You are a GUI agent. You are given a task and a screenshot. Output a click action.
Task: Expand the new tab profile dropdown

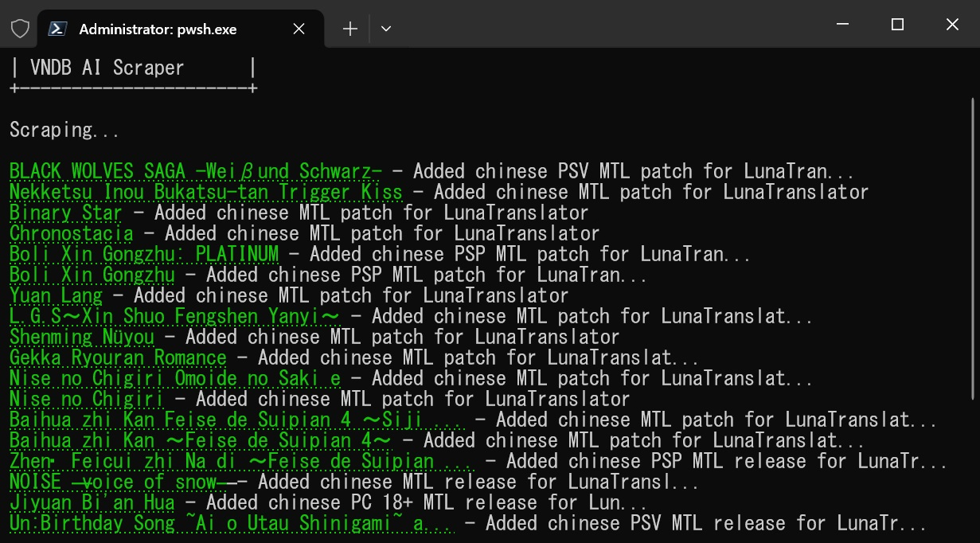tap(386, 29)
